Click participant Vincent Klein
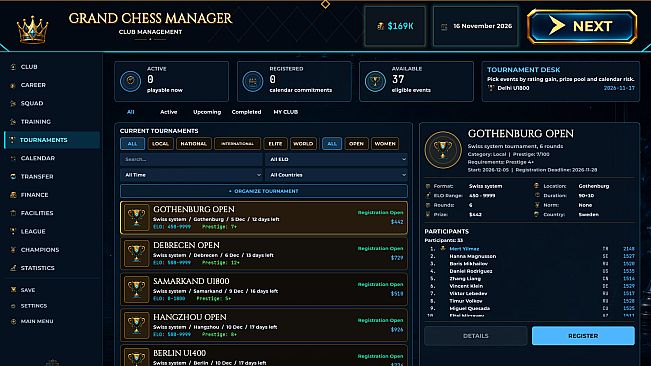 [x=466, y=286]
